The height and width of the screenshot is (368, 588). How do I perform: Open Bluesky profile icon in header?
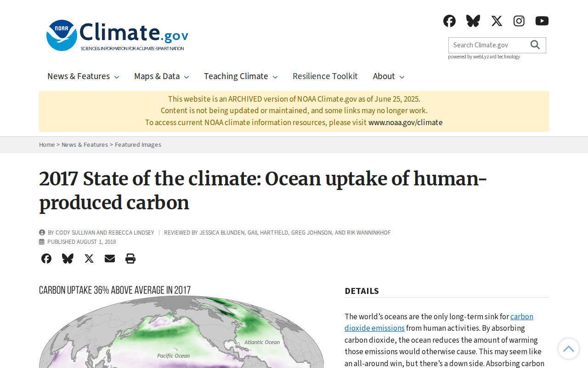[x=473, y=21]
